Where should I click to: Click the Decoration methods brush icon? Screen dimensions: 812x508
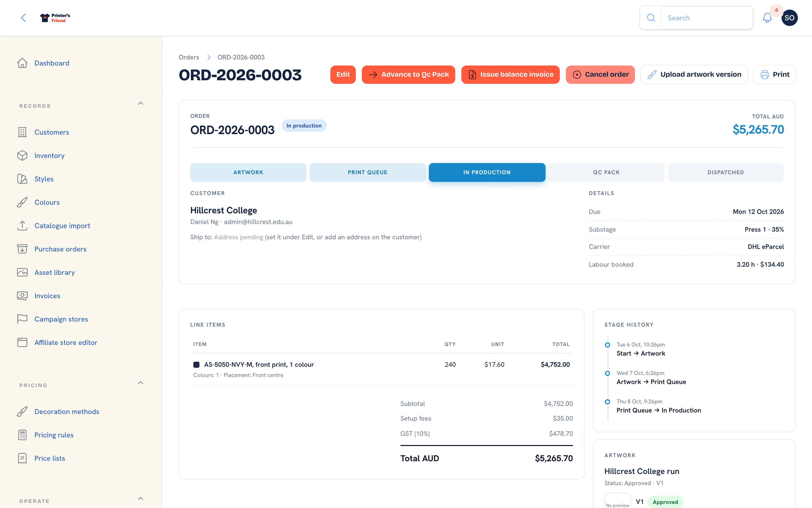coord(22,411)
